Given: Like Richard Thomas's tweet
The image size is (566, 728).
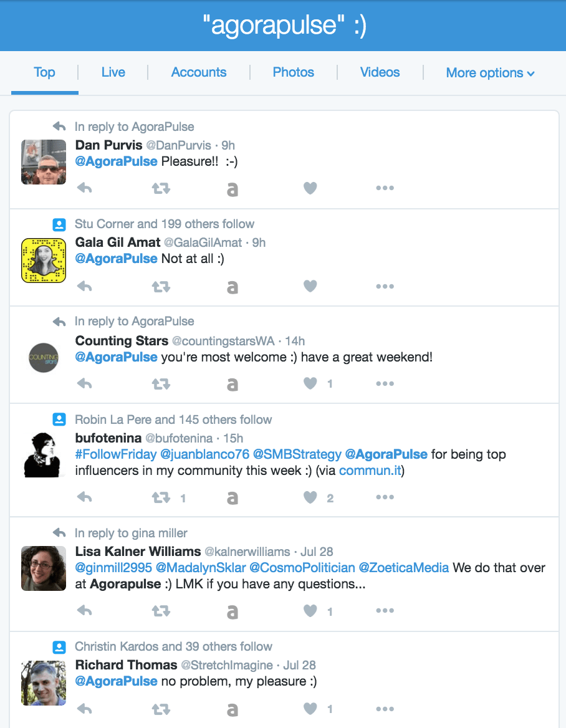Looking at the screenshot, I should pyautogui.click(x=310, y=709).
